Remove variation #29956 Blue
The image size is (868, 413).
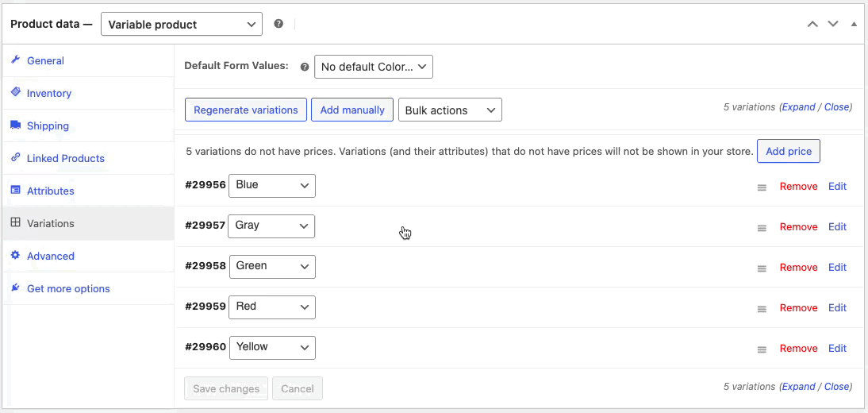798,187
